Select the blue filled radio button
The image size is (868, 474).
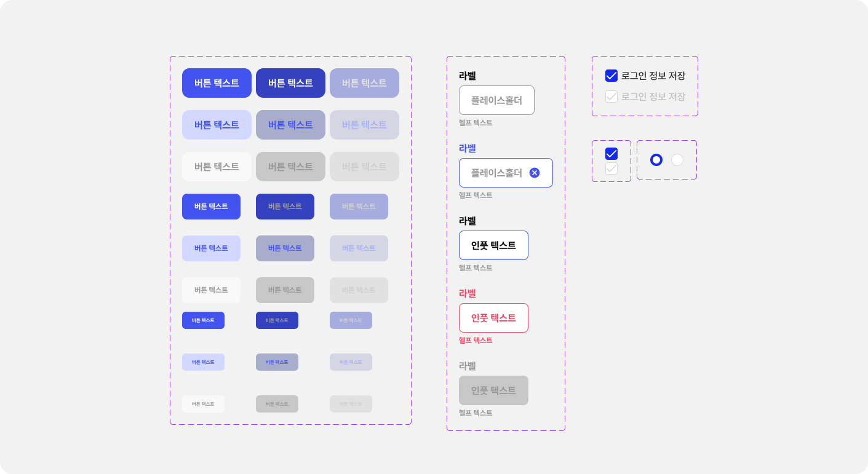656,160
